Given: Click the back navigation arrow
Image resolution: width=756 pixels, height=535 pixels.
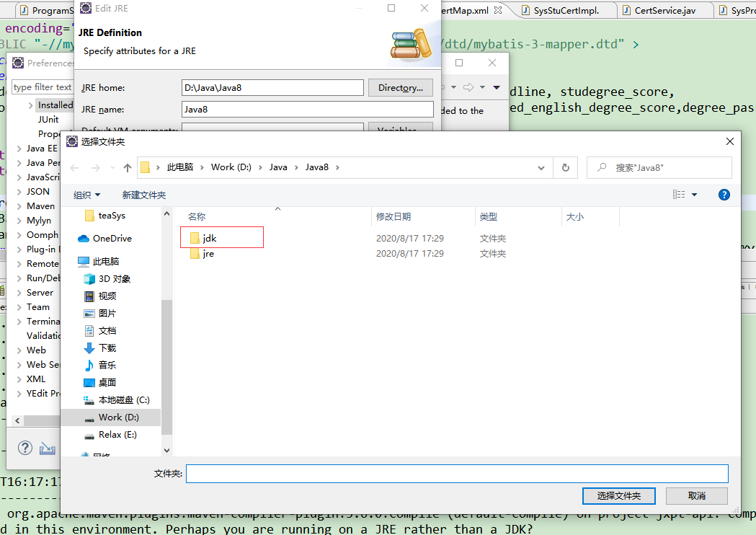Looking at the screenshot, I should tap(74, 167).
